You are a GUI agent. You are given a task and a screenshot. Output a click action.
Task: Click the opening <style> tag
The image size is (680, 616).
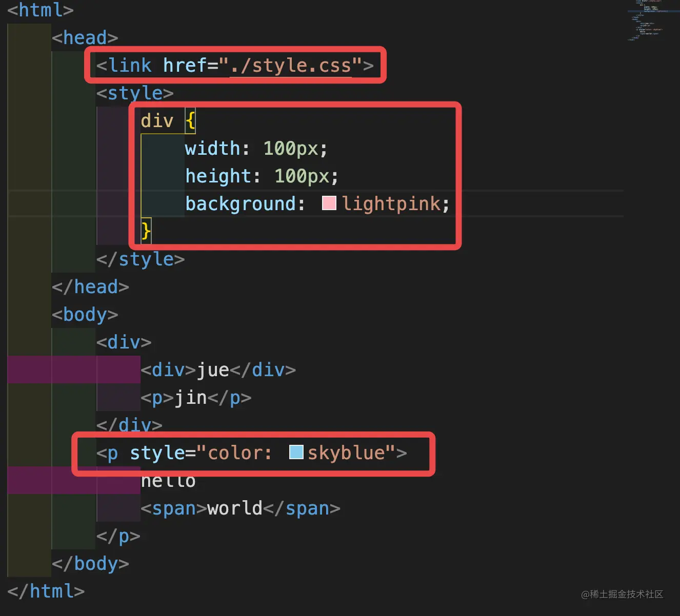click(135, 93)
